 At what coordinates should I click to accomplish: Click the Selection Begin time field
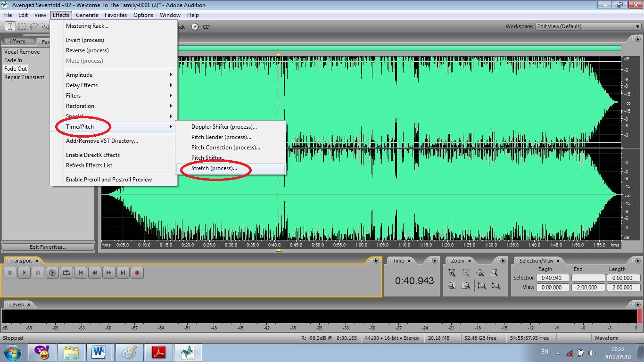point(552,278)
